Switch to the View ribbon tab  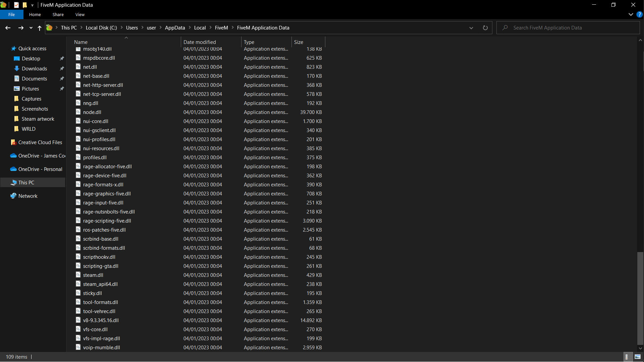[x=80, y=14]
